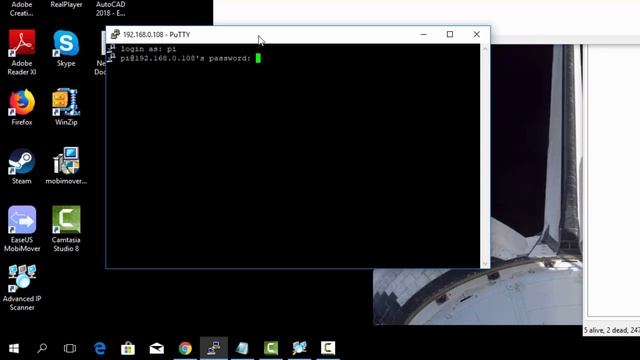Open Camtasia Studio 8 desktop icon
This screenshot has width=640, height=360.
click(x=66, y=229)
